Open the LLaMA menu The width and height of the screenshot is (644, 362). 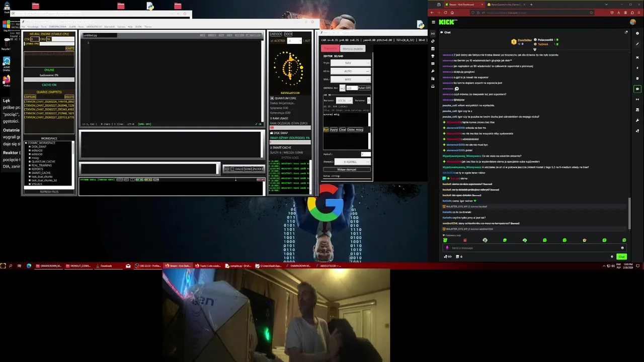tap(72, 27)
